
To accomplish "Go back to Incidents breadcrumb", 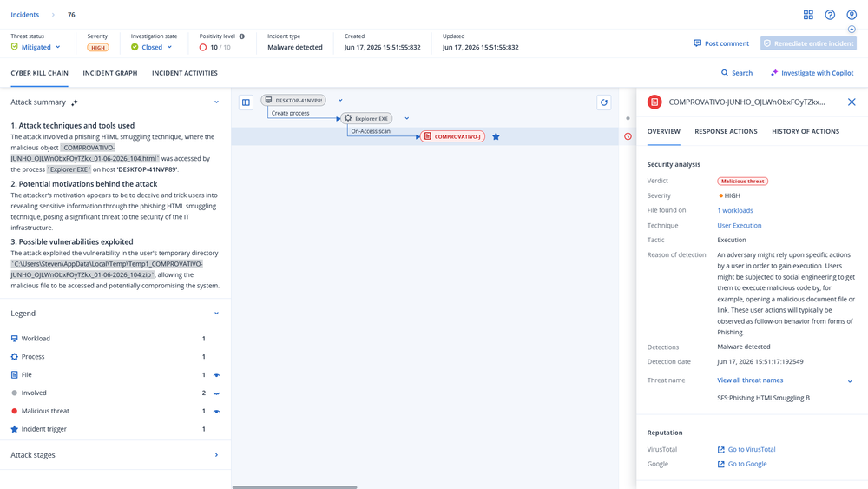I will point(25,15).
